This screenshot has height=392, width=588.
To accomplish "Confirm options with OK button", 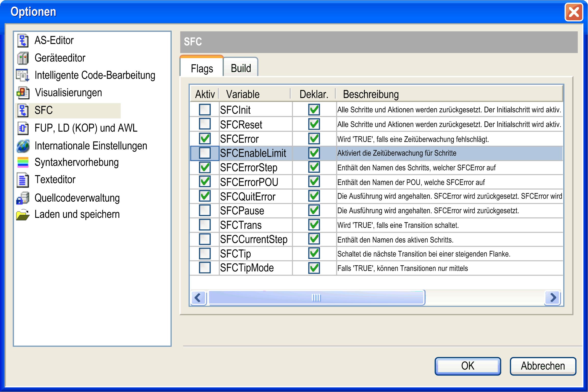I will click(468, 366).
